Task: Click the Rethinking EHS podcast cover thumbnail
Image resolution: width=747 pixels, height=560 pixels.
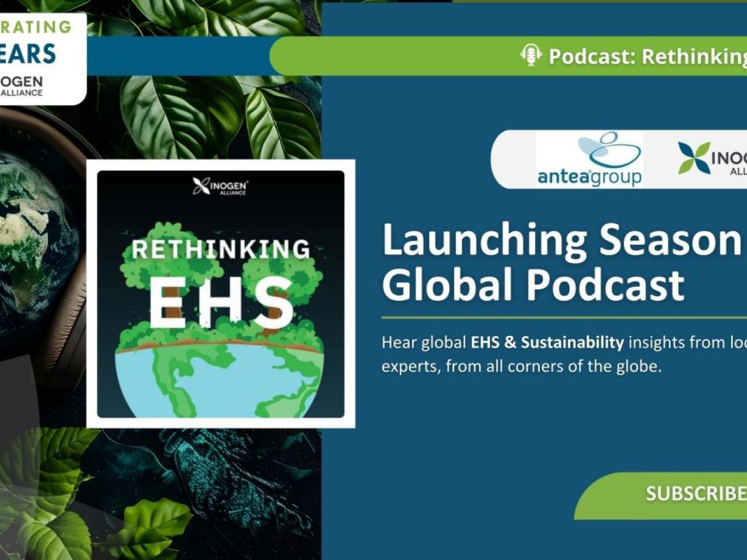Action: (222, 292)
